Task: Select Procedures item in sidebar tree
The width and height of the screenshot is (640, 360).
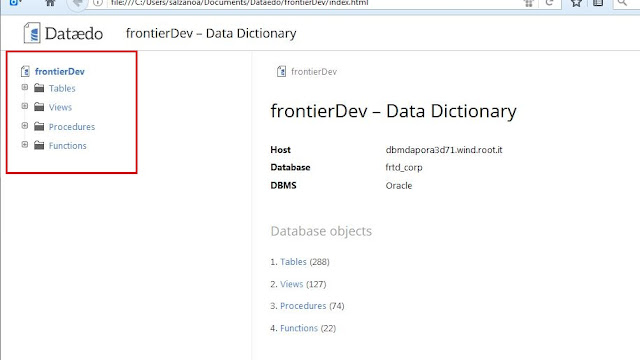Action: click(x=72, y=127)
